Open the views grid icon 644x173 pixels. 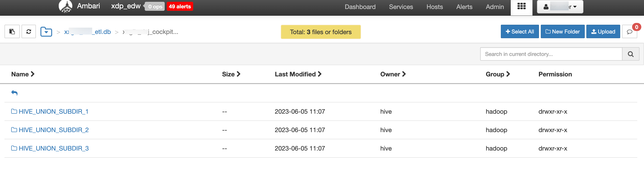pos(521,7)
